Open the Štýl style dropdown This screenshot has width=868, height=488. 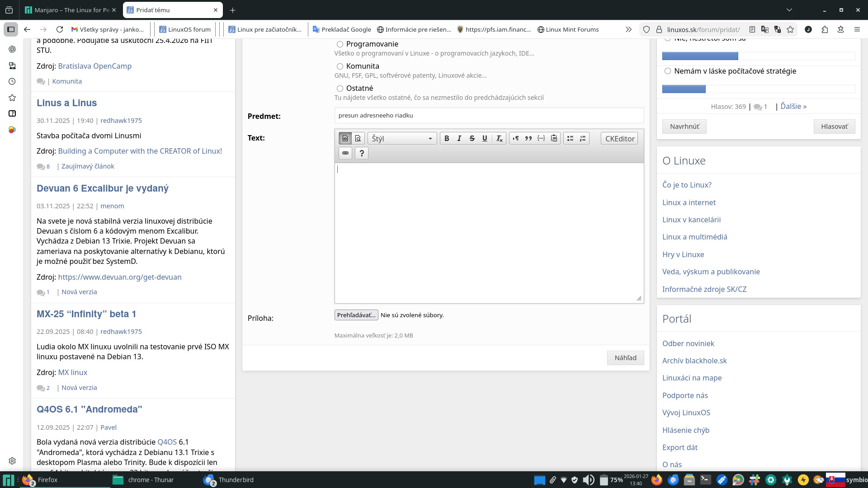pyautogui.click(x=402, y=139)
